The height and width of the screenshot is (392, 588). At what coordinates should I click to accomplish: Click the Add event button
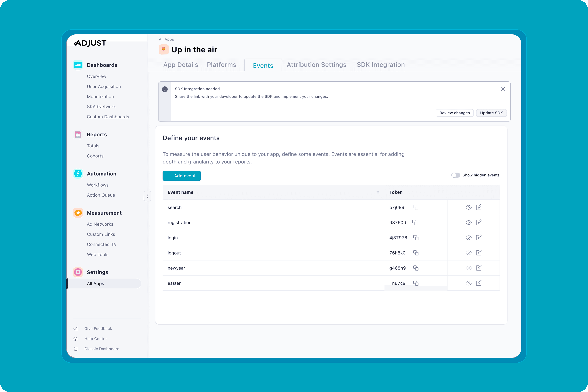[x=181, y=176]
